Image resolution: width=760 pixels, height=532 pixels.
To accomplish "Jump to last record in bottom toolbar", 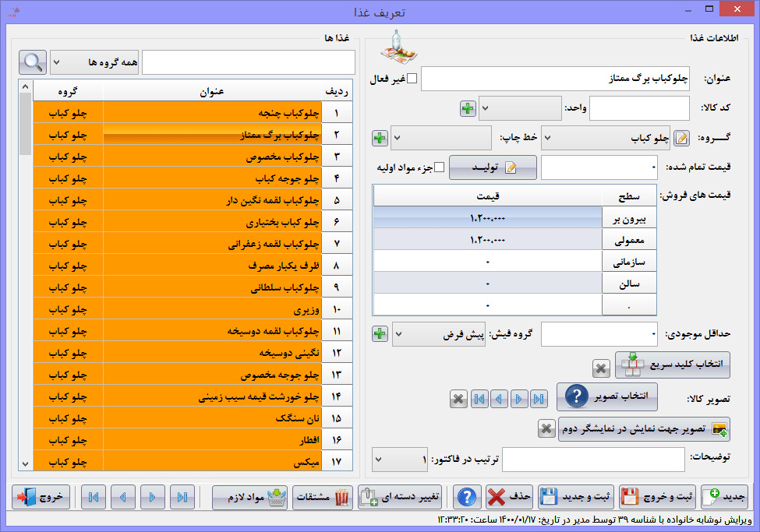I will (x=182, y=497).
